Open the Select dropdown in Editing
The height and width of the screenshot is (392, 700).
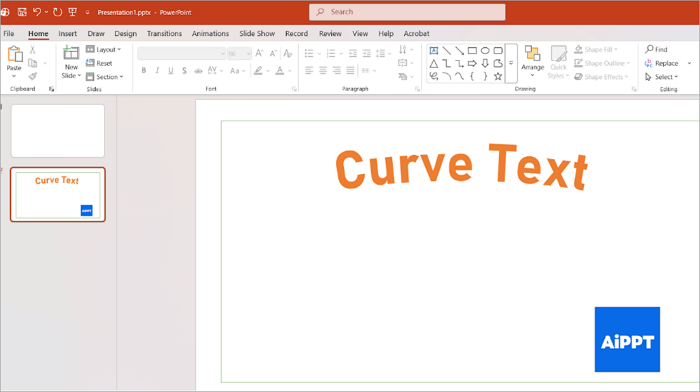click(662, 77)
